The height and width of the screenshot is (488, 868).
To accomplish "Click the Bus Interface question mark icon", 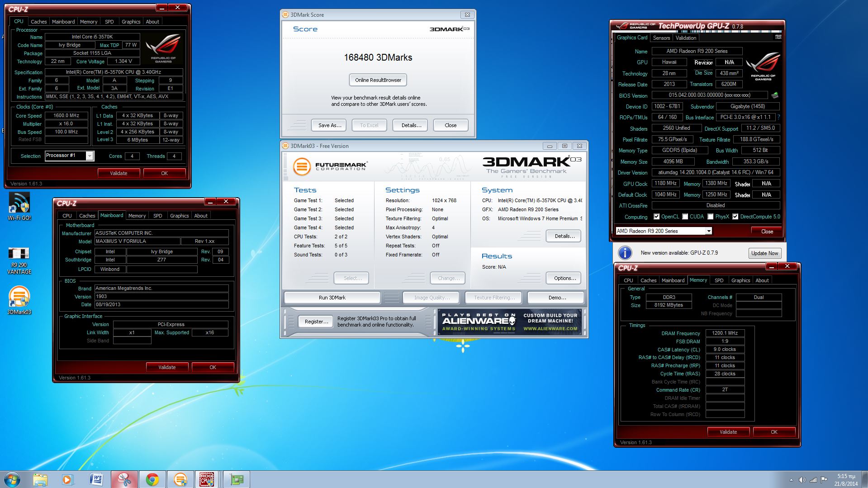I will 778,117.
